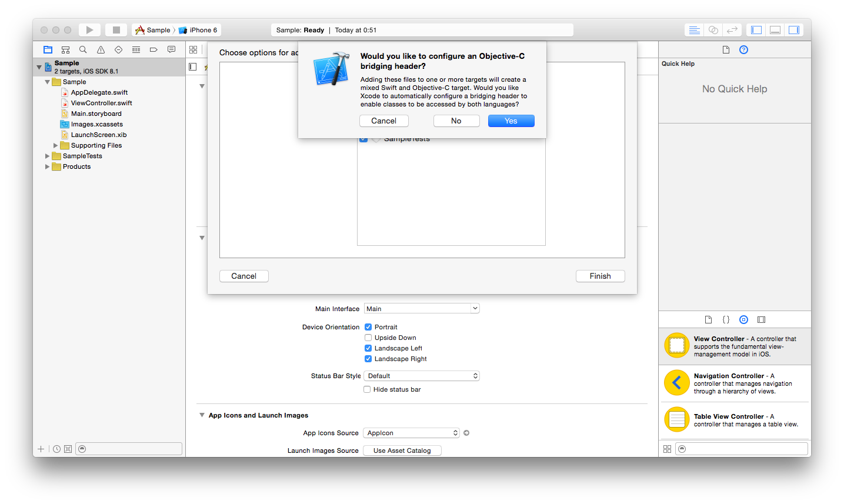
Task: Open the Breakpoint navigator
Action: coord(154,49)
